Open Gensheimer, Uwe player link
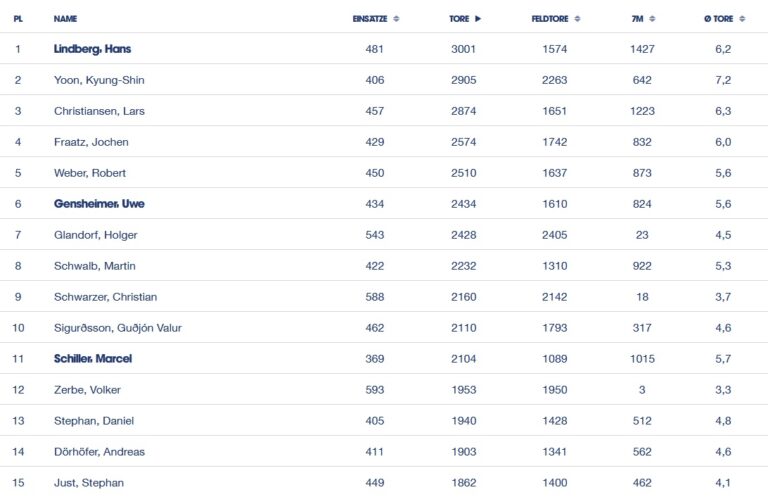768x497 pixels. (99, 204)
